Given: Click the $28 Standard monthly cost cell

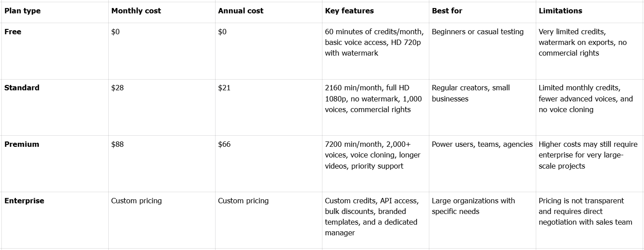Looking at the screenshot, I should [118, 88].
